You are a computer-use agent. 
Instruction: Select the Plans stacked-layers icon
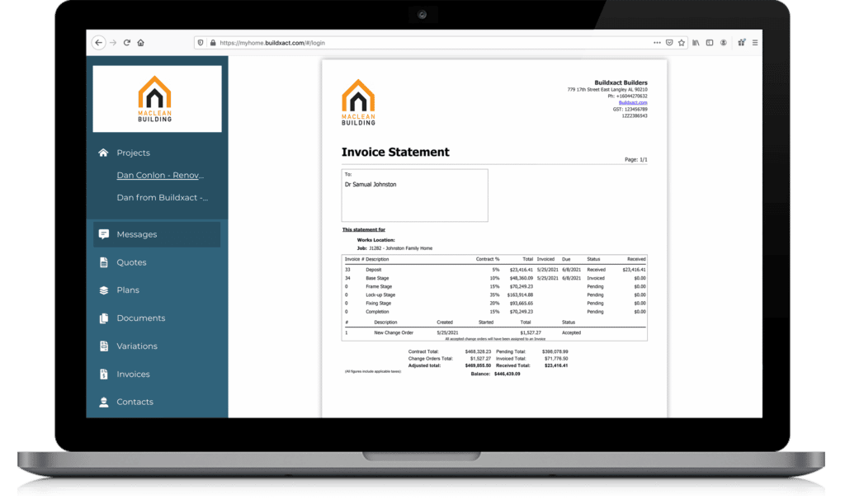(103, 290)
